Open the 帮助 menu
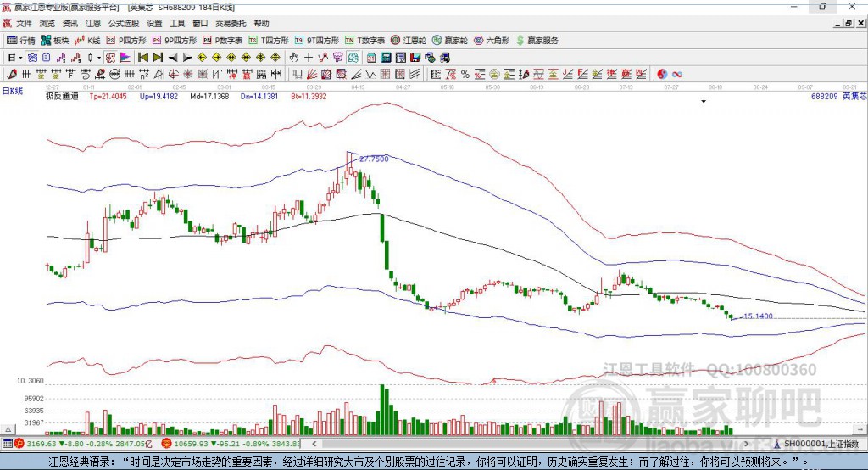 click(x=261, y=23)
